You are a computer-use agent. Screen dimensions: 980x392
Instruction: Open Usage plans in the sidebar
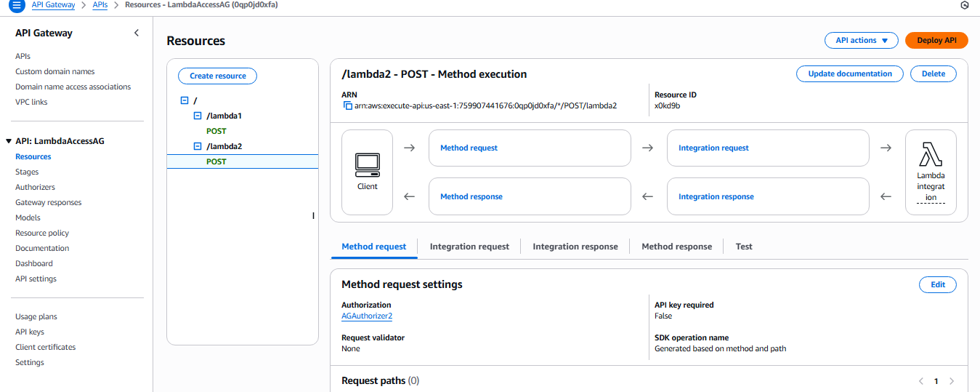pyautogui.click(x=36, y=316)
